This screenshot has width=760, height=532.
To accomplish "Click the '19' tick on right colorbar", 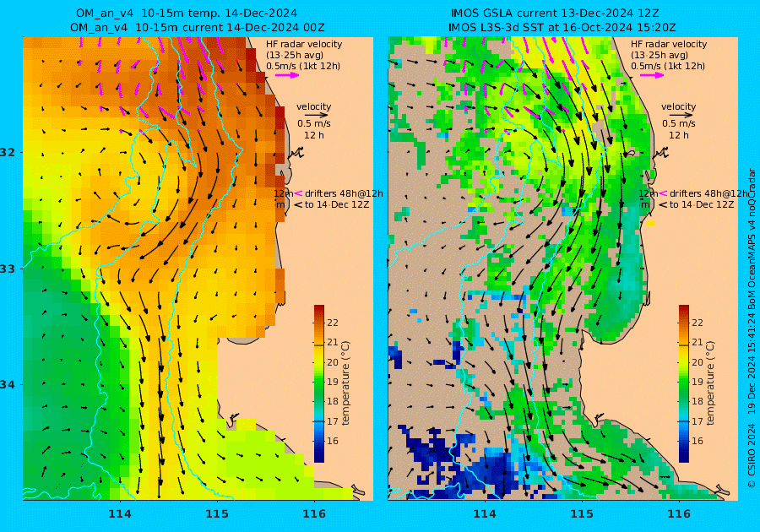I will point(697,382).
